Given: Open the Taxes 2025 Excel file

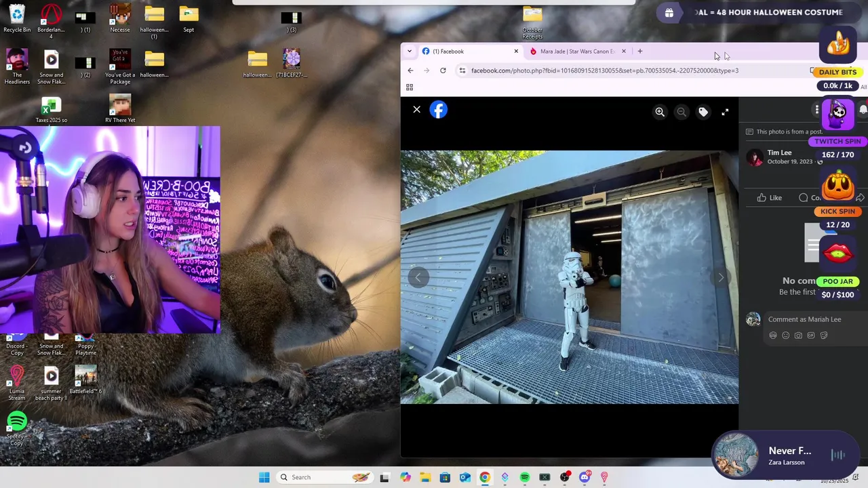Looking at the screenshot, I should click(51, 110).
